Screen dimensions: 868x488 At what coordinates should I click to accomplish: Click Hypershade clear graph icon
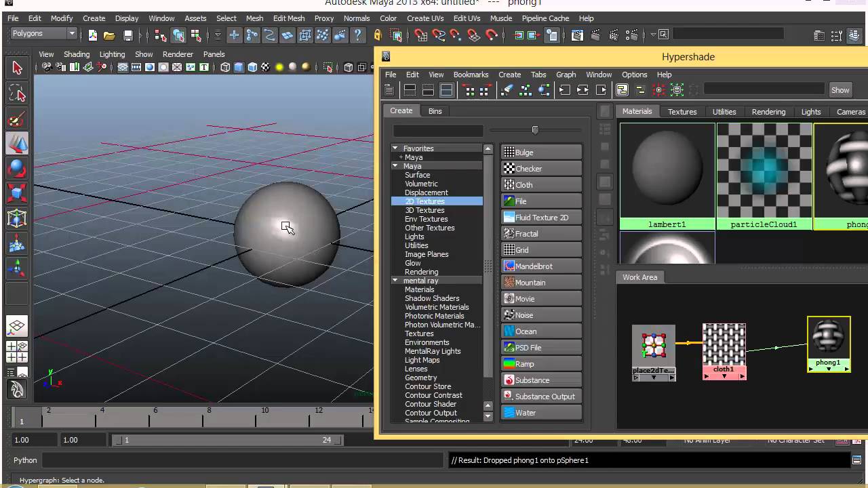click(507, 90)
